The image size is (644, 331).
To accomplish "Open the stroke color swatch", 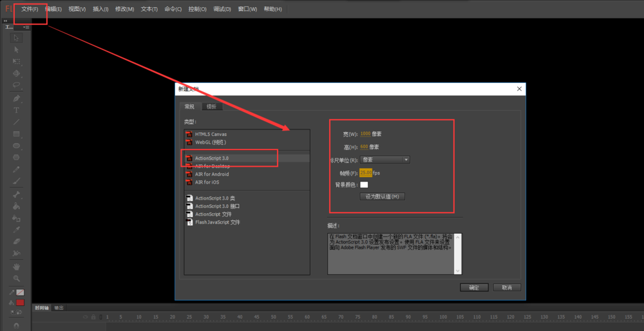I will (20, 292).
